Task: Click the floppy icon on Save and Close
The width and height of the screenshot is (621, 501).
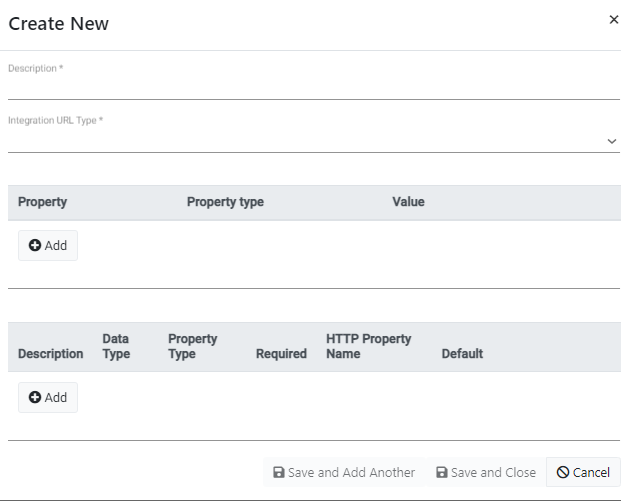Action: point(442,472)
